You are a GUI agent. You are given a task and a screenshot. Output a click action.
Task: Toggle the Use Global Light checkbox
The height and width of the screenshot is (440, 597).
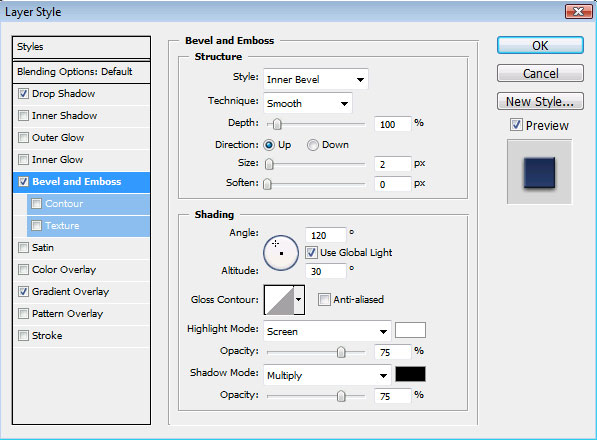(311, 253)
